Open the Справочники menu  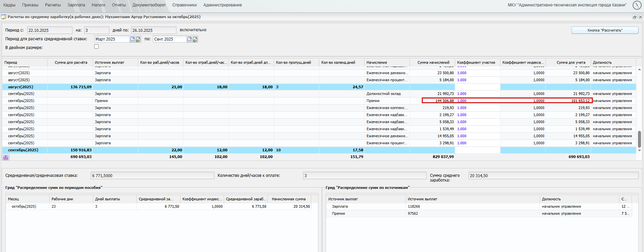tap(184, 5)
